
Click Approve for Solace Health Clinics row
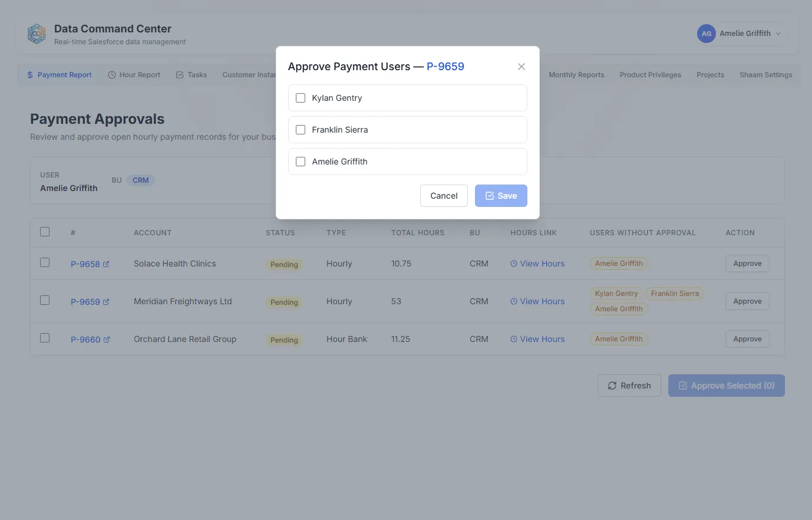point(747,264)
